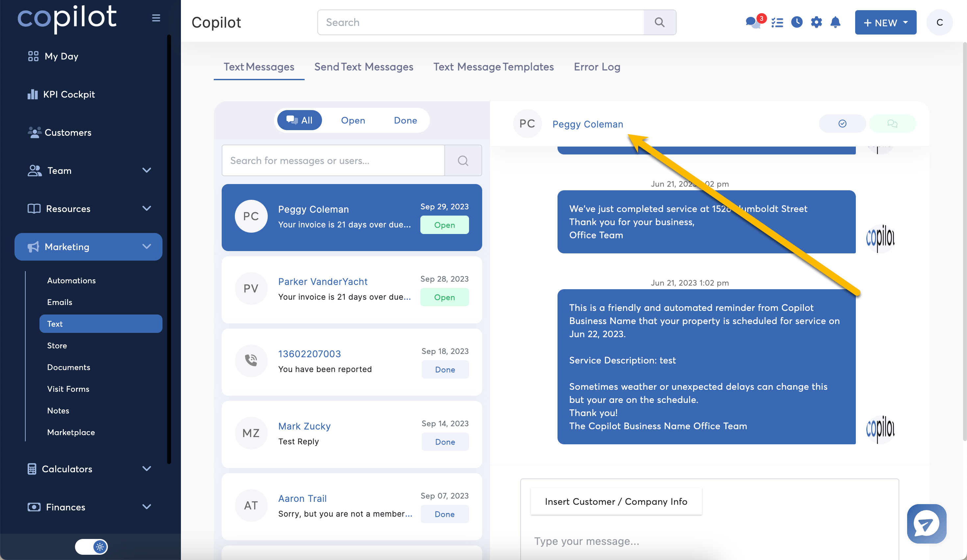Expand the Finances menu chevron
This screenshot has width=967, height=560.
[x=147, y=507]
